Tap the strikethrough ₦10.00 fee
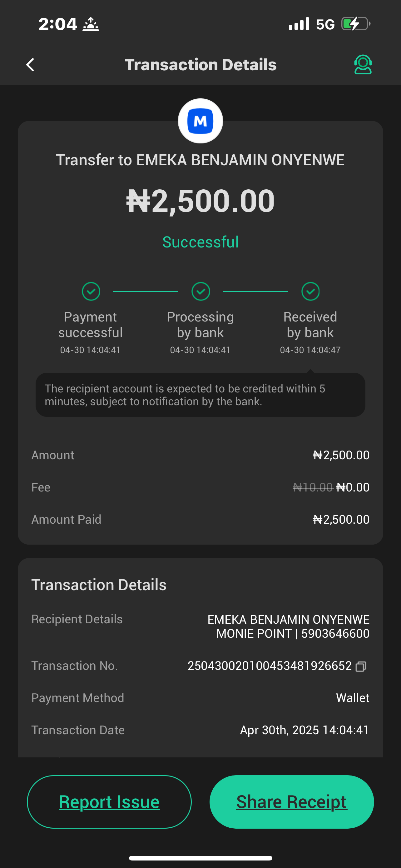The image size is (401, 868). pos(313,487)
